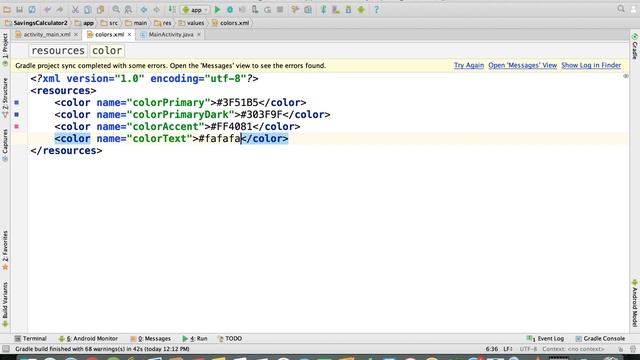Open the Build Variants tool window
Screen dimensions: 640x360
tap(5, 304)
